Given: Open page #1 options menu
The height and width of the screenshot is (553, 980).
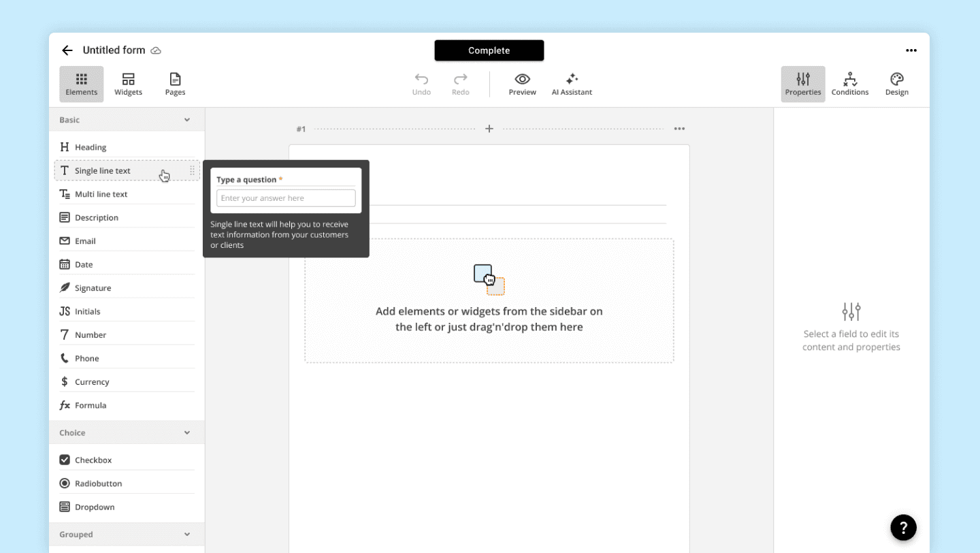Looking at the screenshot, I should coord(679,129).
